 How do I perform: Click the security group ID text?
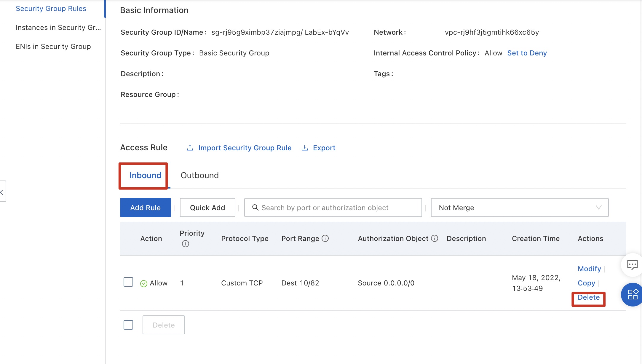pos(280,32)
